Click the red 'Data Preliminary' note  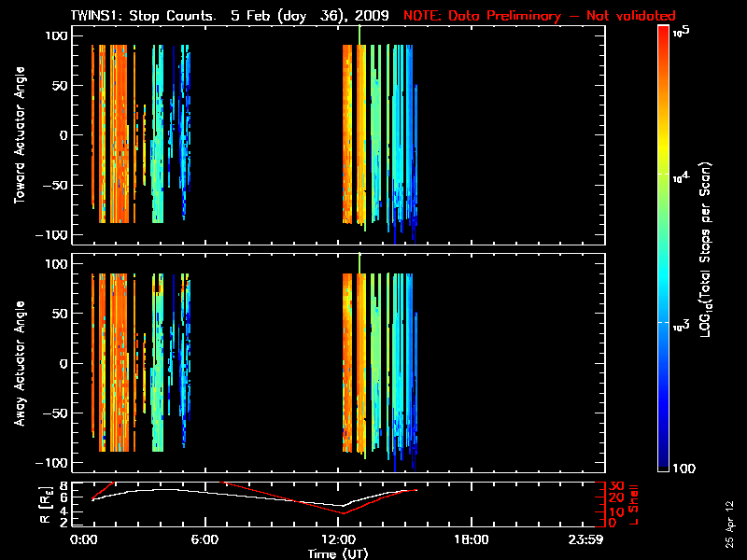click(539, 16)
